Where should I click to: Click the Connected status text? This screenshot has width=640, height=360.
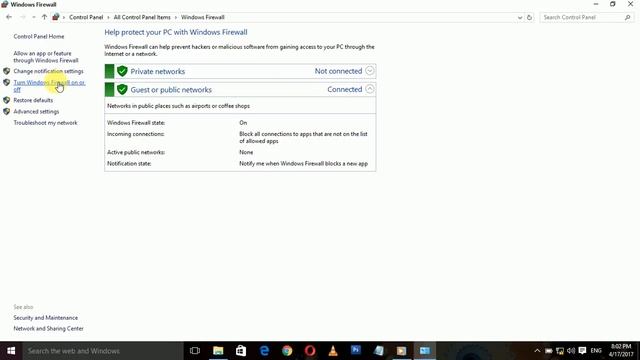click(344, 89)
